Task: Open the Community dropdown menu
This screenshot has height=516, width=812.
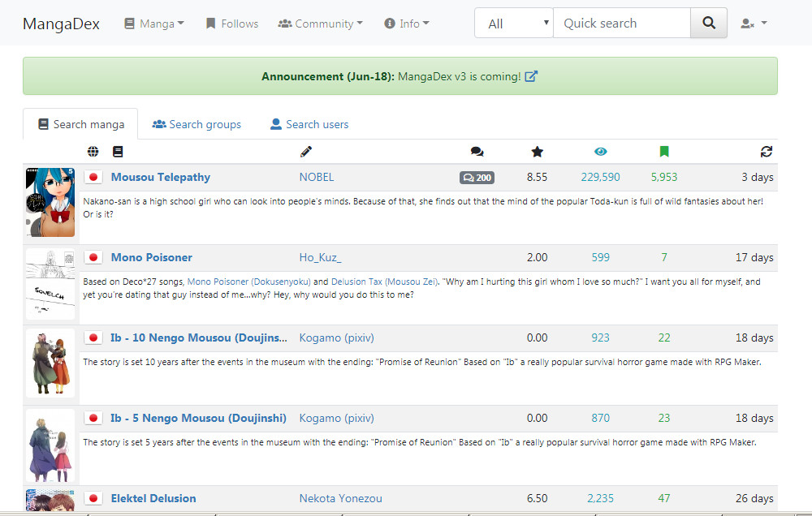Action: coord(321,24)
